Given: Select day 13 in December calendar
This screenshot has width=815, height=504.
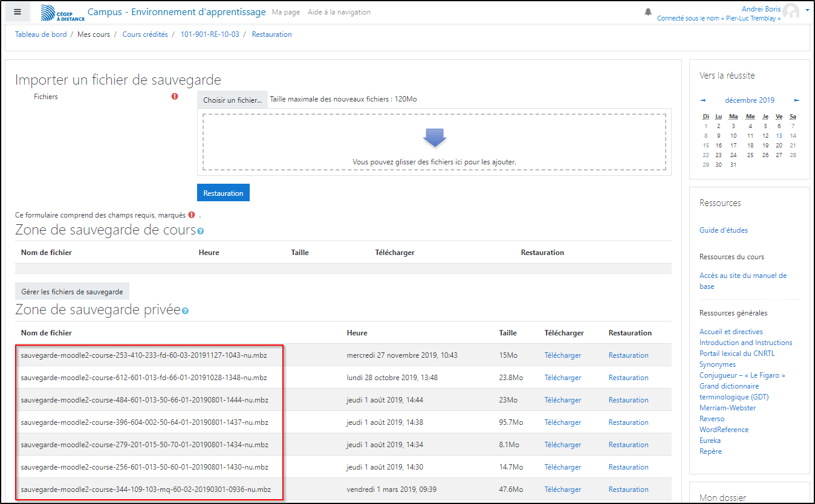Looking at the screenshot, I should 779,136.
